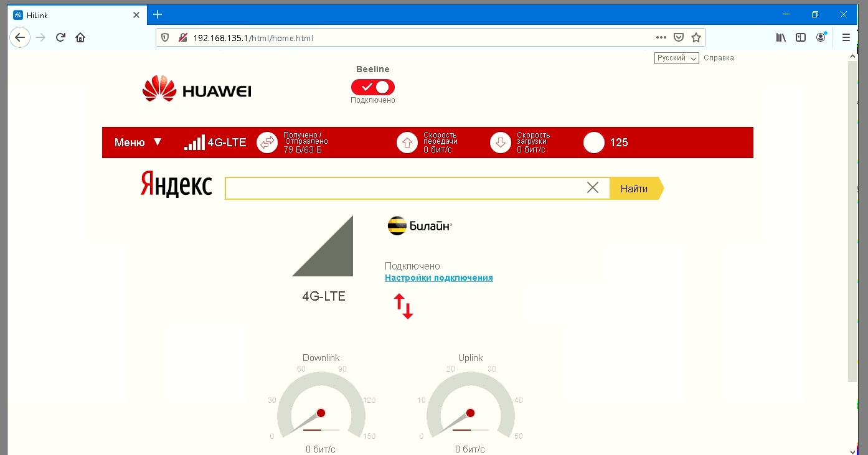Click the Downlink 0 бит/с value
The width and height of the screenshot is (868, 455).
pyautogui.click(x=321, y=449)
